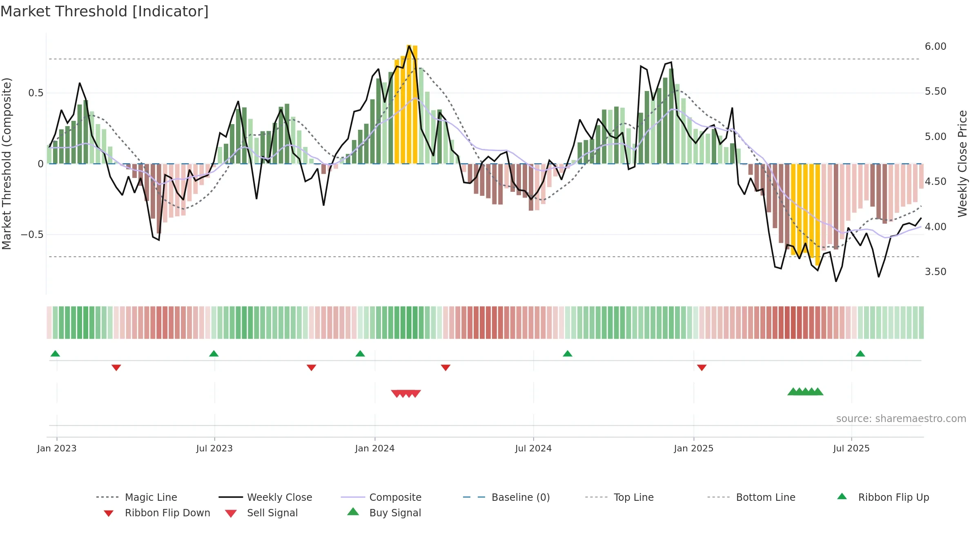Click the 5.00 price axis label

pyautogui.click(x=935, y=137)
